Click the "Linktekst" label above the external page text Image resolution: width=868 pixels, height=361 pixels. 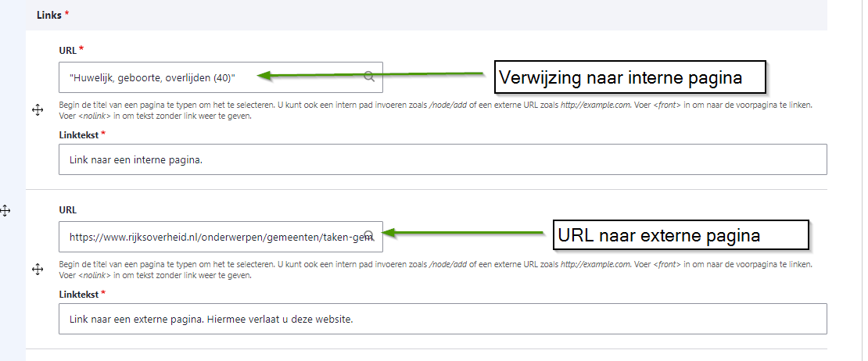(x=79, y=294)
